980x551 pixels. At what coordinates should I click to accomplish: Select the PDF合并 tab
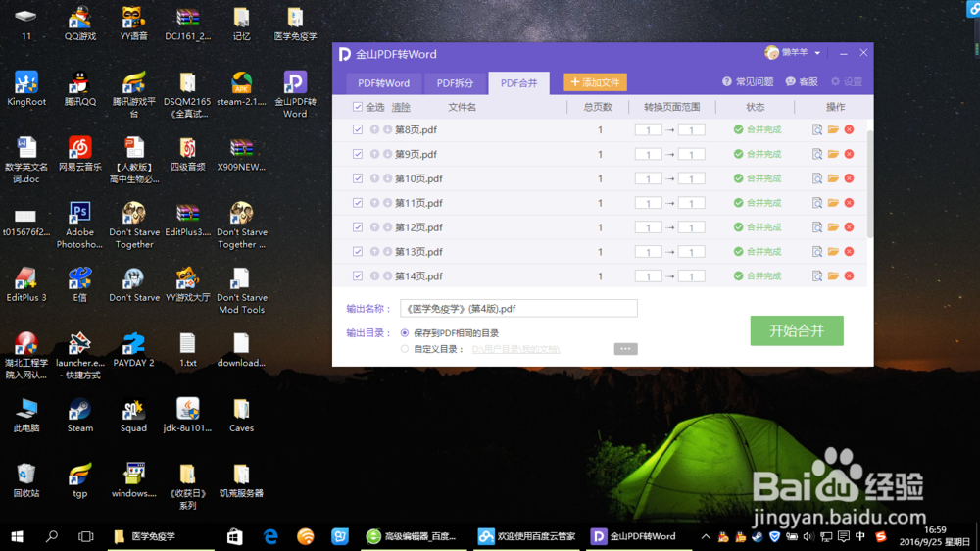click(x=518, y=83)
